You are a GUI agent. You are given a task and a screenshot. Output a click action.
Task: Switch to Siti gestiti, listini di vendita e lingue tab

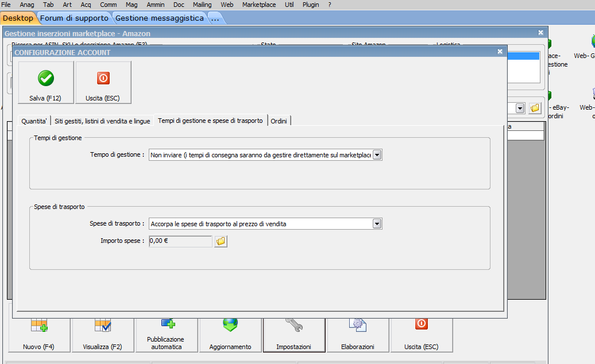coord(102,121)
